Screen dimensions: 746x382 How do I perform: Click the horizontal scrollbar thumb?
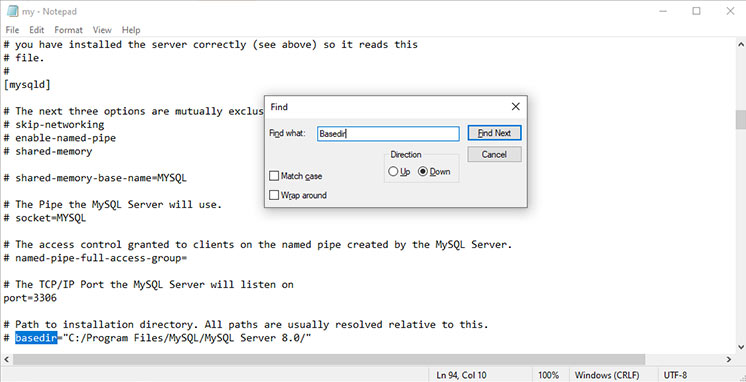[x=329, y=359]
